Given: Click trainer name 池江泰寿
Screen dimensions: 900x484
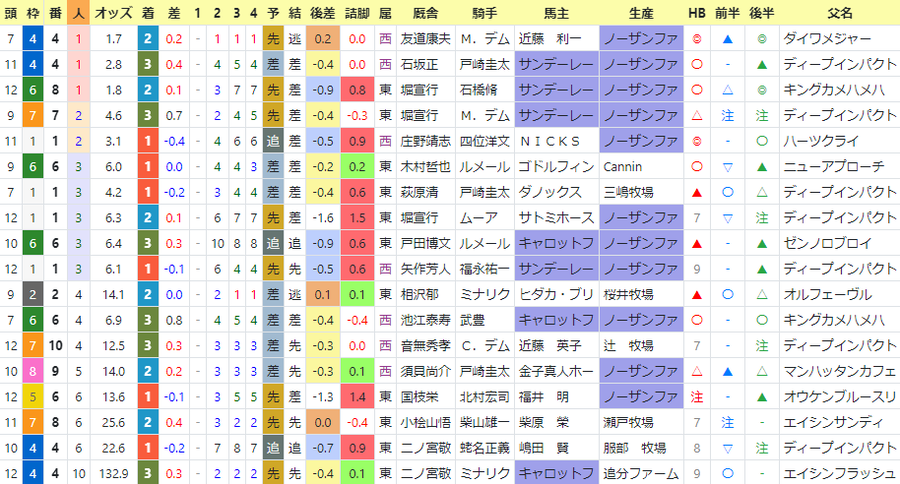Looking at the screenshot, I should click(425, 320).
